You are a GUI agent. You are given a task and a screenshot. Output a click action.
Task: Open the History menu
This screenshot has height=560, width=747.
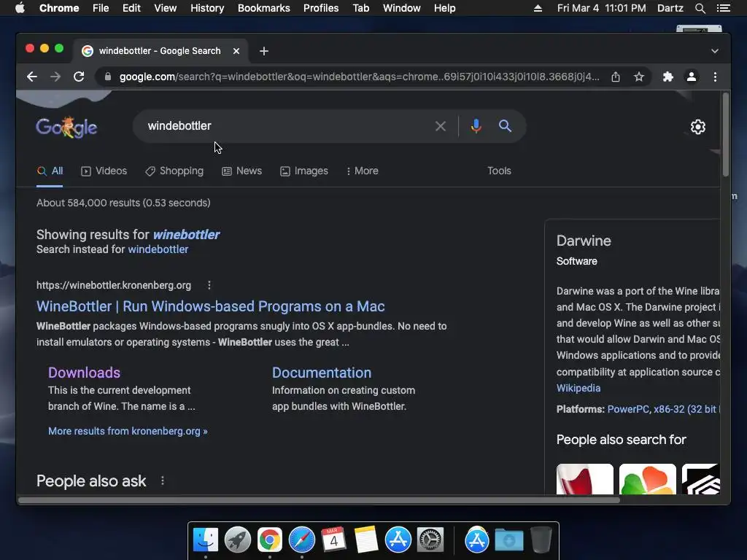(x=207, y=8)
